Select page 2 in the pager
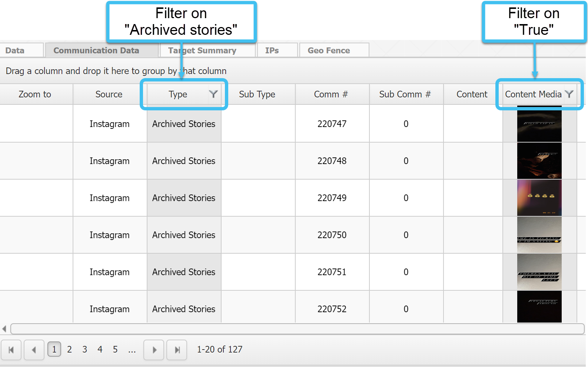The height and width of the screenshot is (367, 588). point(69,350)
